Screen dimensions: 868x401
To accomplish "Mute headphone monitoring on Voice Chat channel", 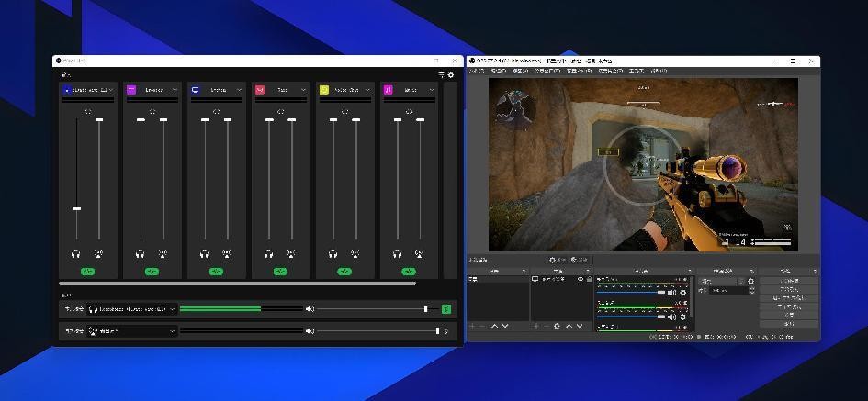I will [333, 253].
